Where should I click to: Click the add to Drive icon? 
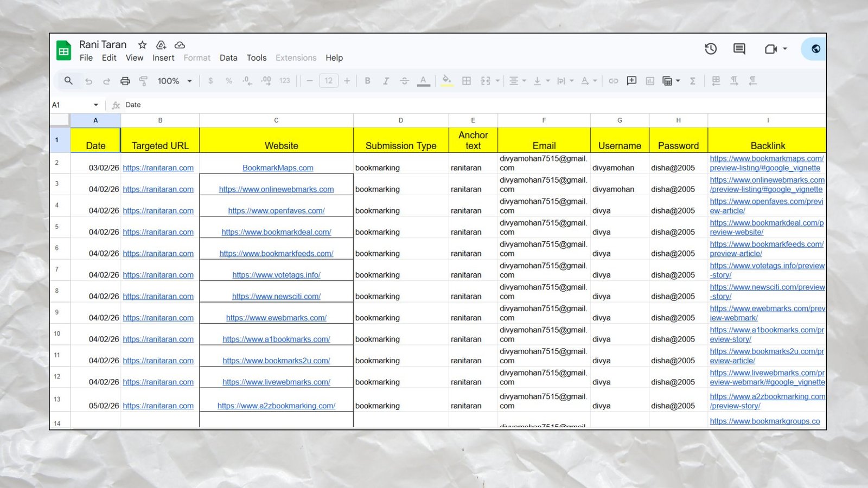[161, 45]
